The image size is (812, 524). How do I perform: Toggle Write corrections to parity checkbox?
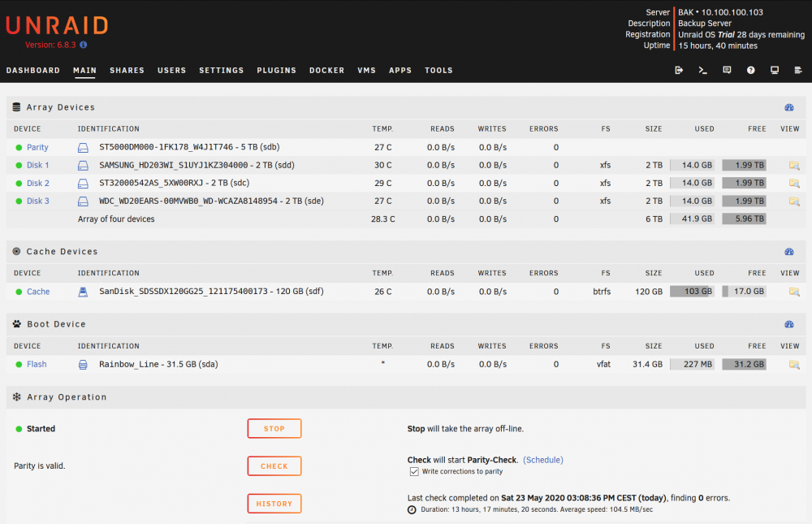[x=414, y=472]
